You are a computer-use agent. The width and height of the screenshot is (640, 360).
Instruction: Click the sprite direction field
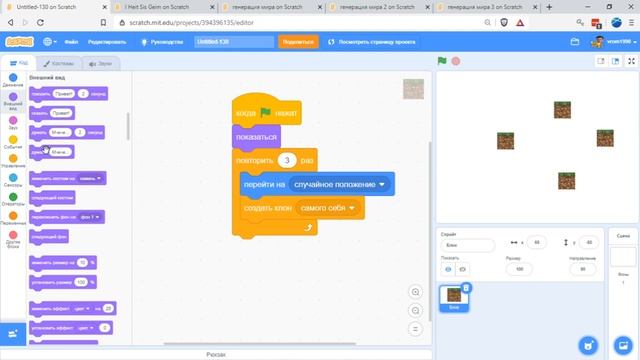pyautogui.click(x=582, y=269)
